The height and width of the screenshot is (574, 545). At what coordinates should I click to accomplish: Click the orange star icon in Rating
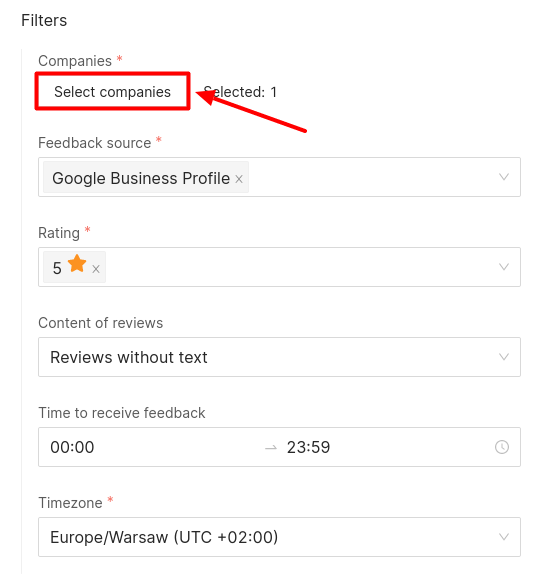click(x=77, y=264)
